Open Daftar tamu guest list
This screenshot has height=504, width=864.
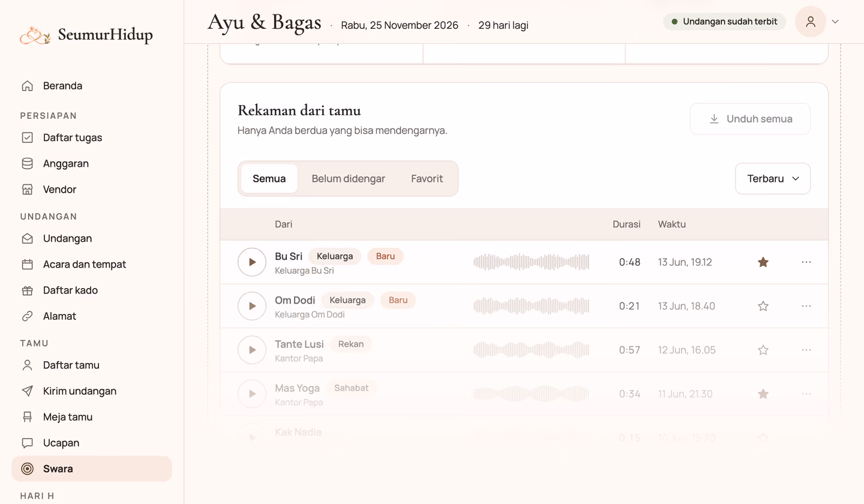click(x=91, y=365)
